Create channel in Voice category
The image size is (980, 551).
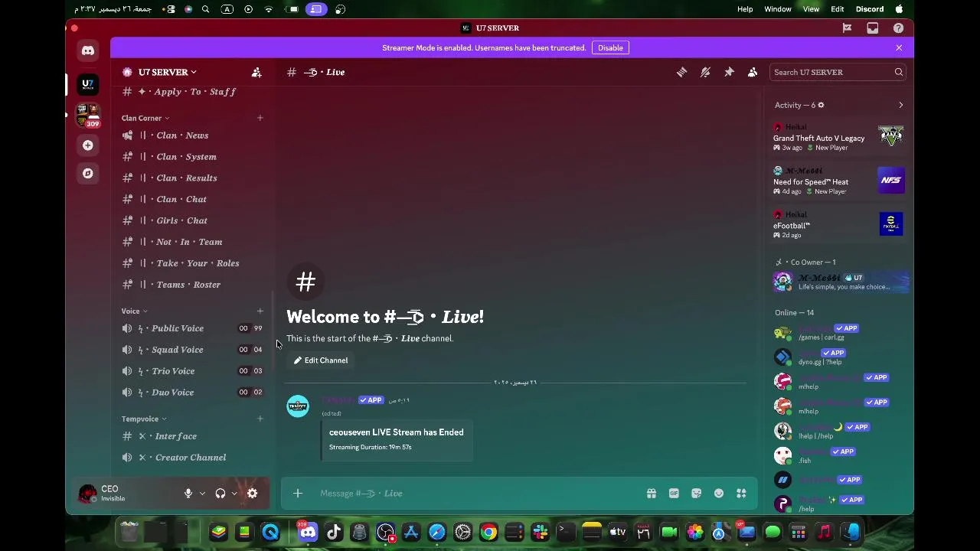click(x=260, y=311)
